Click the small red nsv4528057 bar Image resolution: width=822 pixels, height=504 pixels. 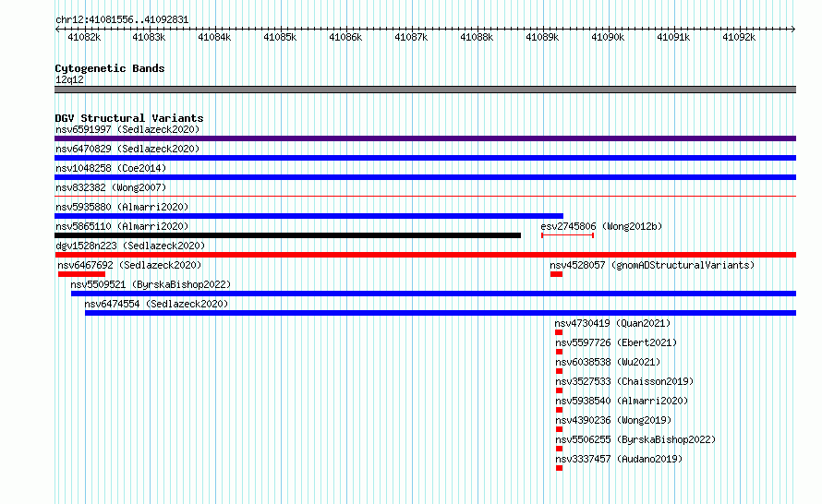click(556, 274)
